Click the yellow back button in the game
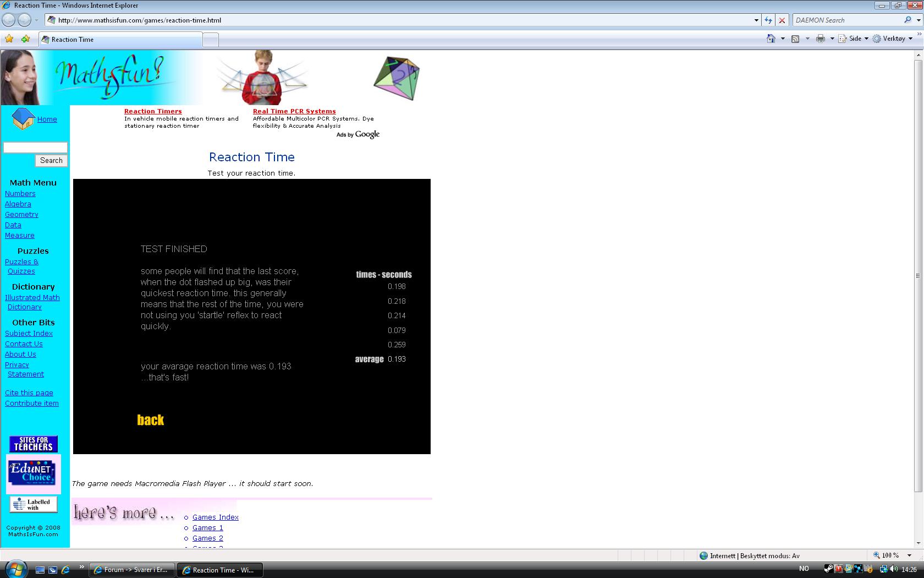This screenshot has width=924, height=578. [151, 420]
